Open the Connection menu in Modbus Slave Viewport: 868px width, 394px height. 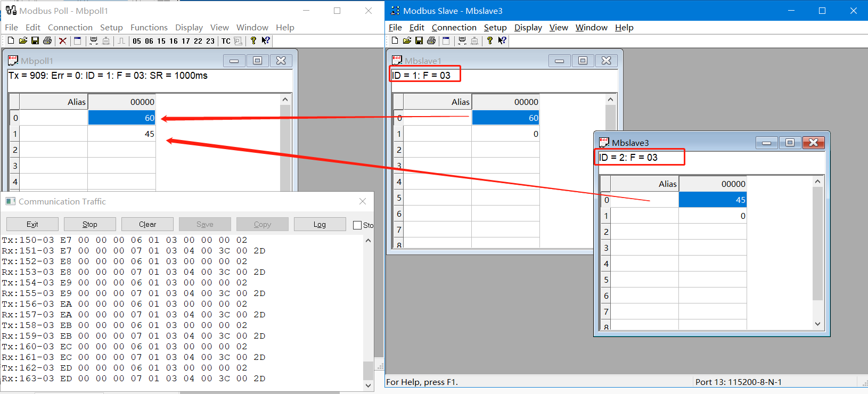pos(454,28)
